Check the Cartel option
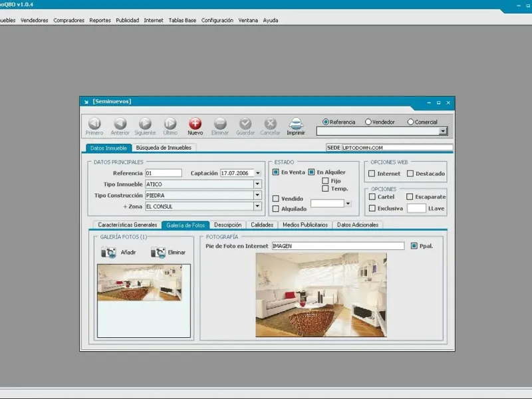 click(372, 197)
